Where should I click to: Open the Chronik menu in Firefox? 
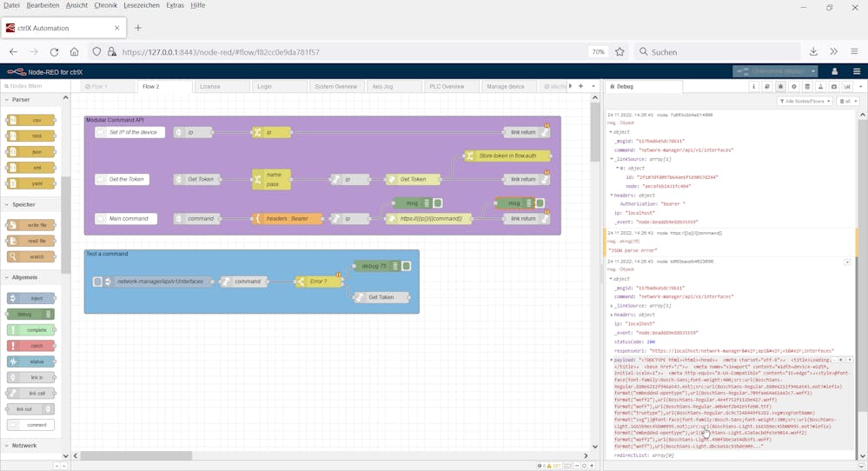click(x=105, y=5)
